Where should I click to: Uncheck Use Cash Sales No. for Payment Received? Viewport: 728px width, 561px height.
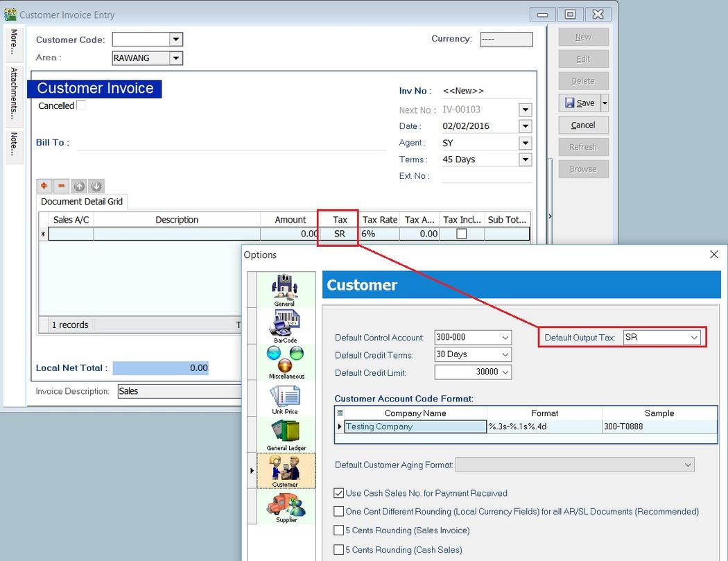[x=338, y=493]
